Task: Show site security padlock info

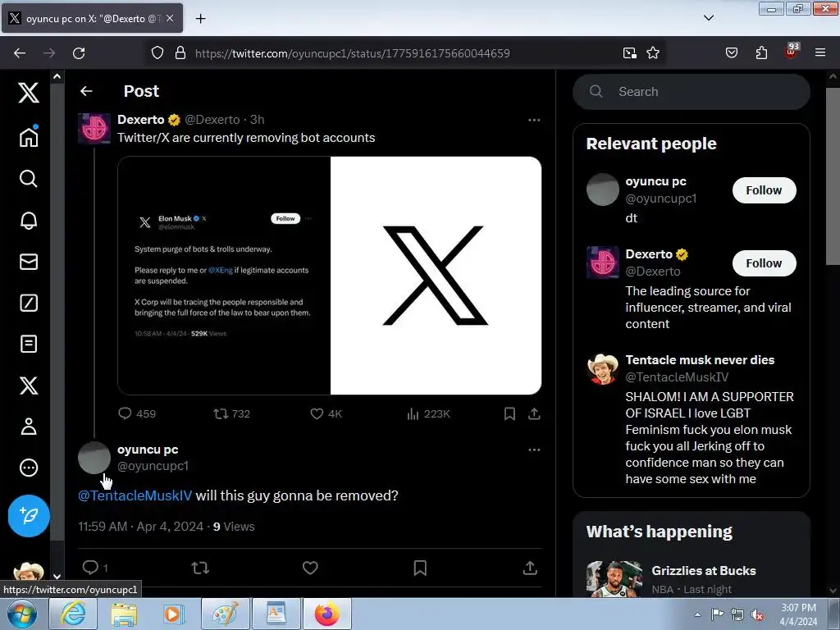Action: [x=180, y=52]
